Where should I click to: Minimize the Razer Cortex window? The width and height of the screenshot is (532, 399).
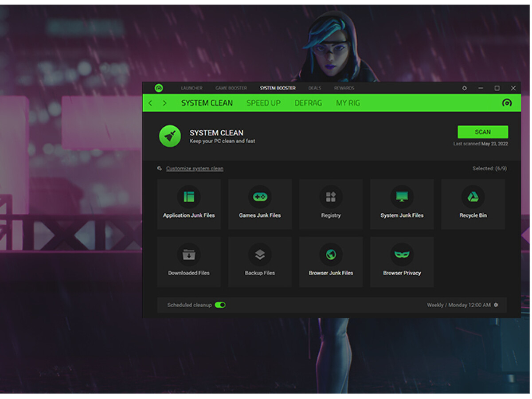click(481, 88)
